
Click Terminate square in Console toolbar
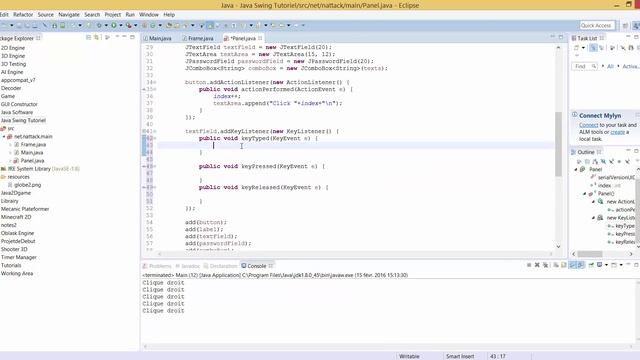tap(529, 265)
